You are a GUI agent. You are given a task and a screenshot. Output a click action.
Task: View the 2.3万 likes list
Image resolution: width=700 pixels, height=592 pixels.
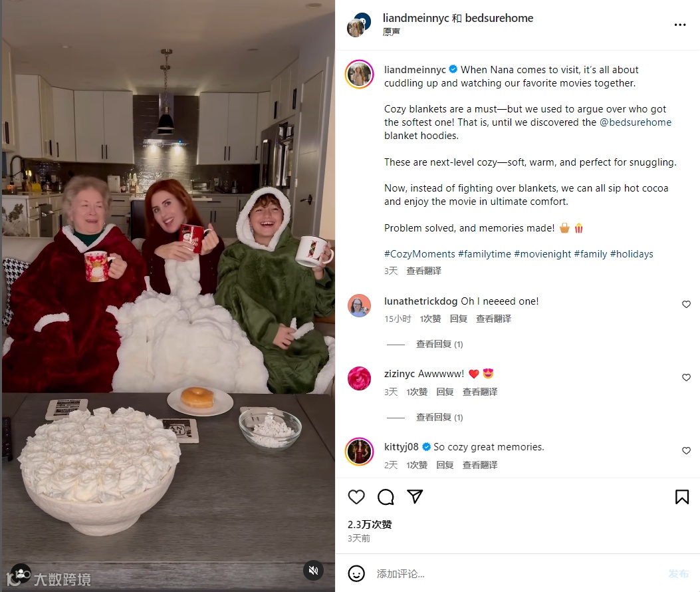[x=370, y=525]
